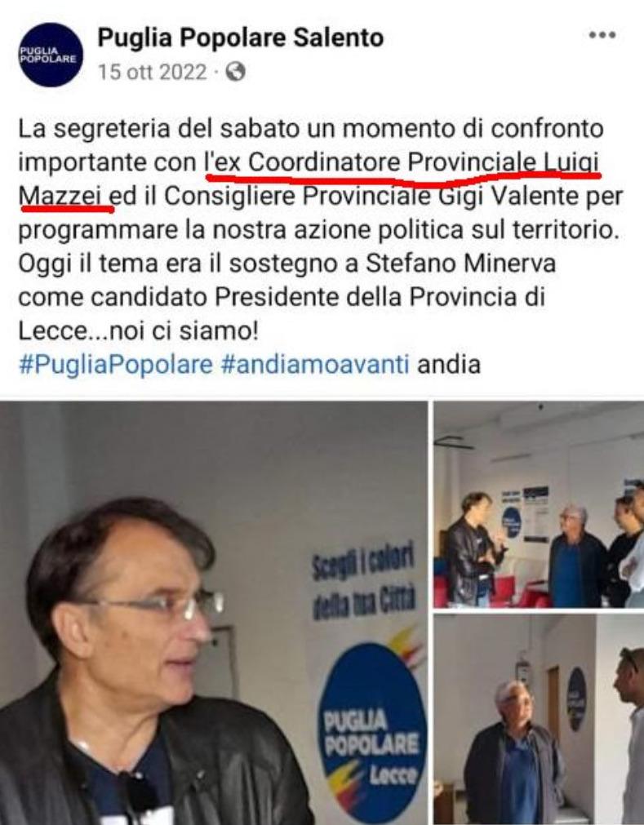Open top-right photo of group talking
Screen dimensions: 644x825
[539, 504]
